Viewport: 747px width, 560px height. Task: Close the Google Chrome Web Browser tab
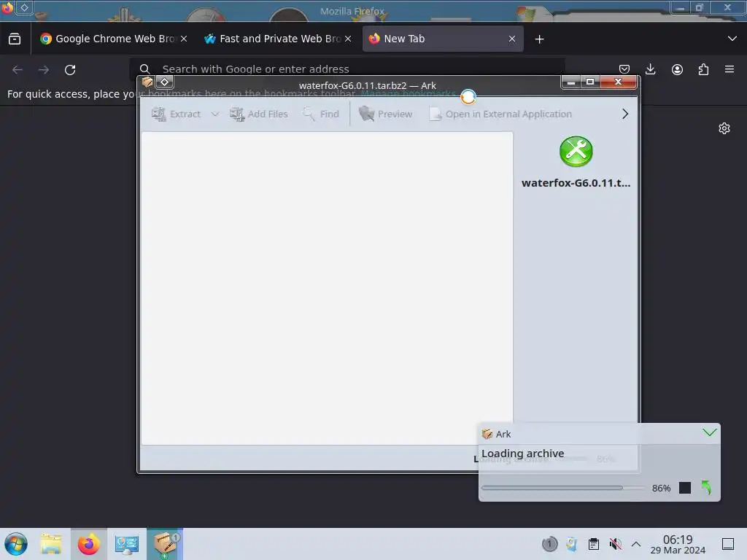(x=184, y=39)
